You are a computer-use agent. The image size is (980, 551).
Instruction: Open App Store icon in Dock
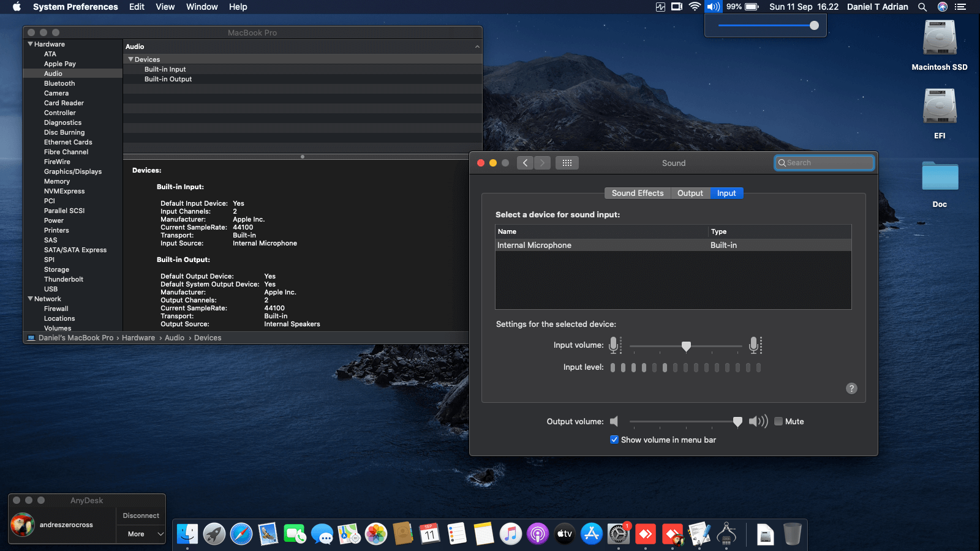click(x=592, y=534)
